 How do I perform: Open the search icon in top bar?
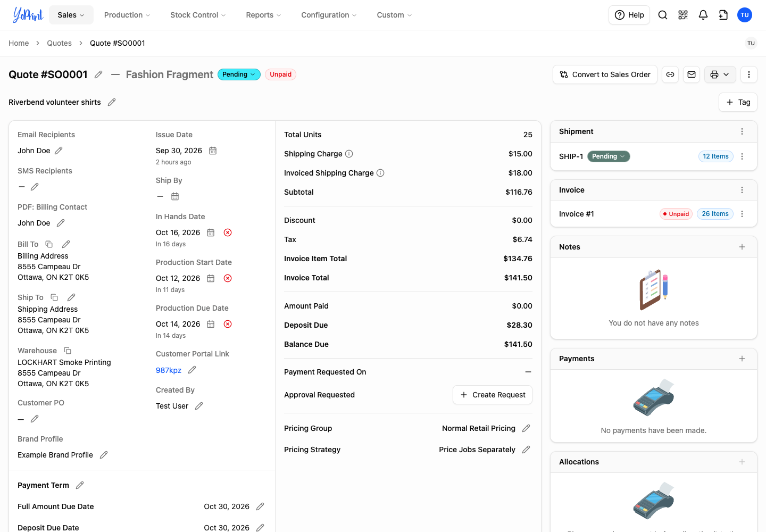[x=663, y=15]
